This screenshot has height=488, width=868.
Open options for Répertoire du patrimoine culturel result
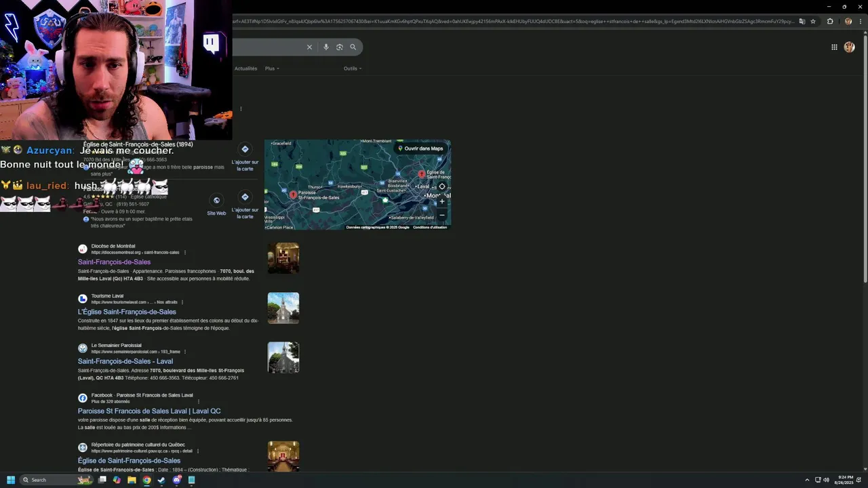198,451
